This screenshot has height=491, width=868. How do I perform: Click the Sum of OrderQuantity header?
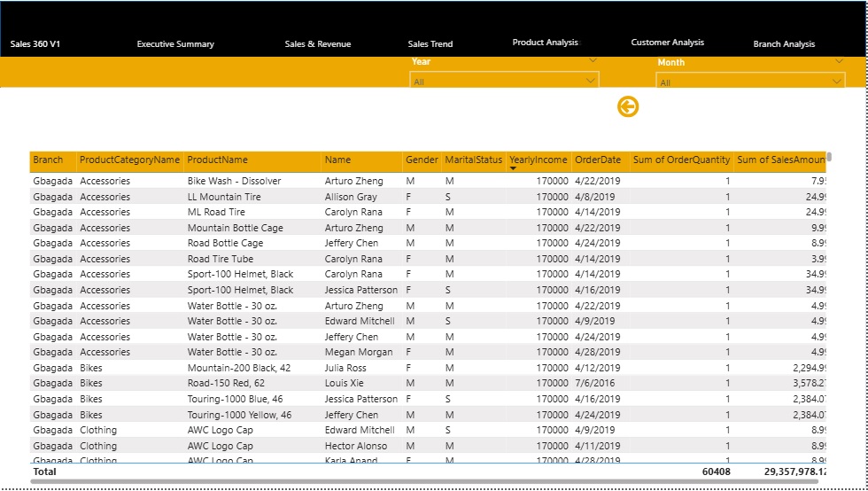point(681,160)
